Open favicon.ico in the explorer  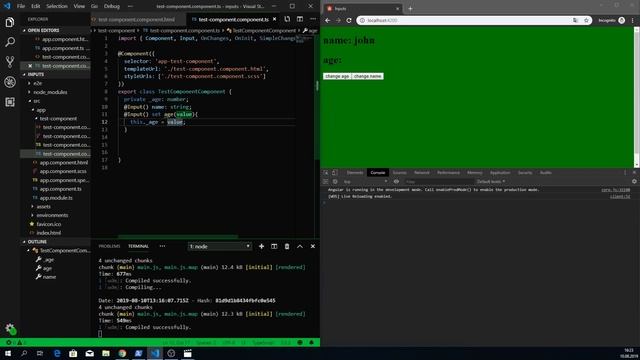point(49,224)
